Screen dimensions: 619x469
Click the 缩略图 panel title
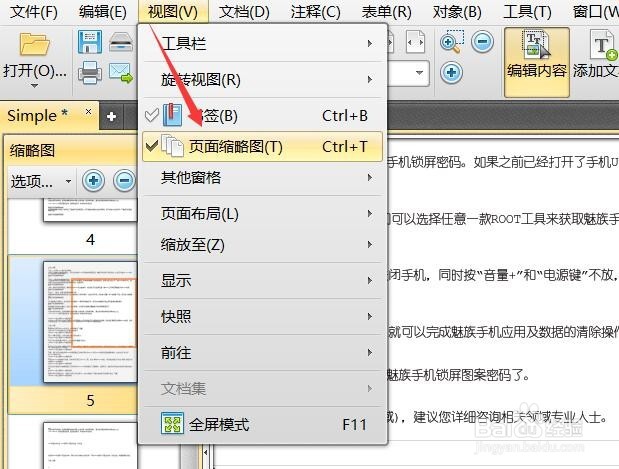pyautogui.click(x=32, y=150)
